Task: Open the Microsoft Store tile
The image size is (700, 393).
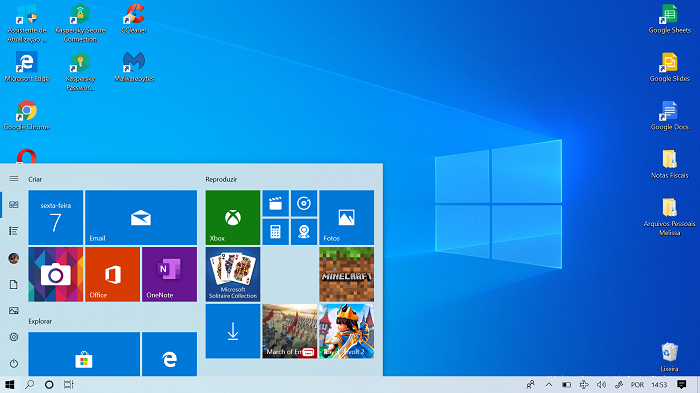Action: (84, 354)
